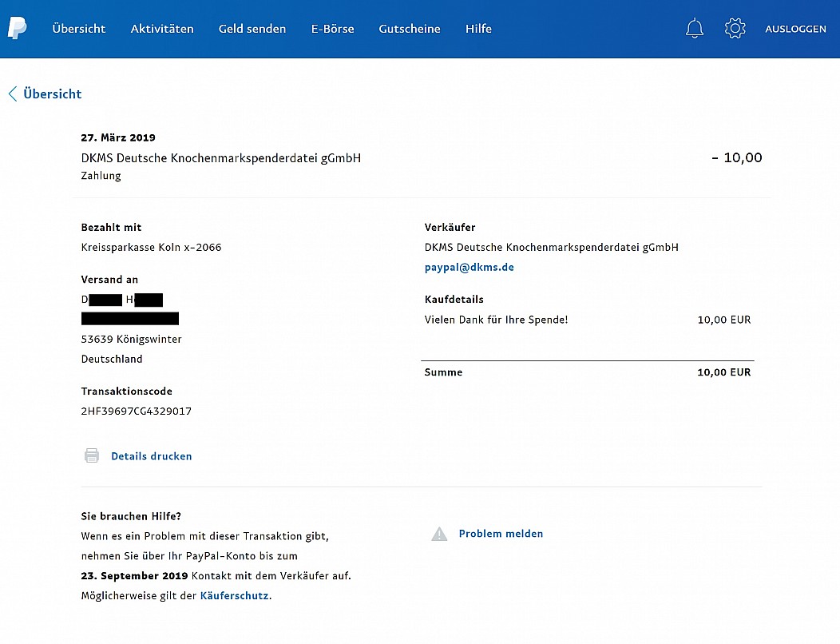Image resolution: width=840 pixels, height=644 pixels.
Task: Click the Summe label
Action: tap(443, 372)
